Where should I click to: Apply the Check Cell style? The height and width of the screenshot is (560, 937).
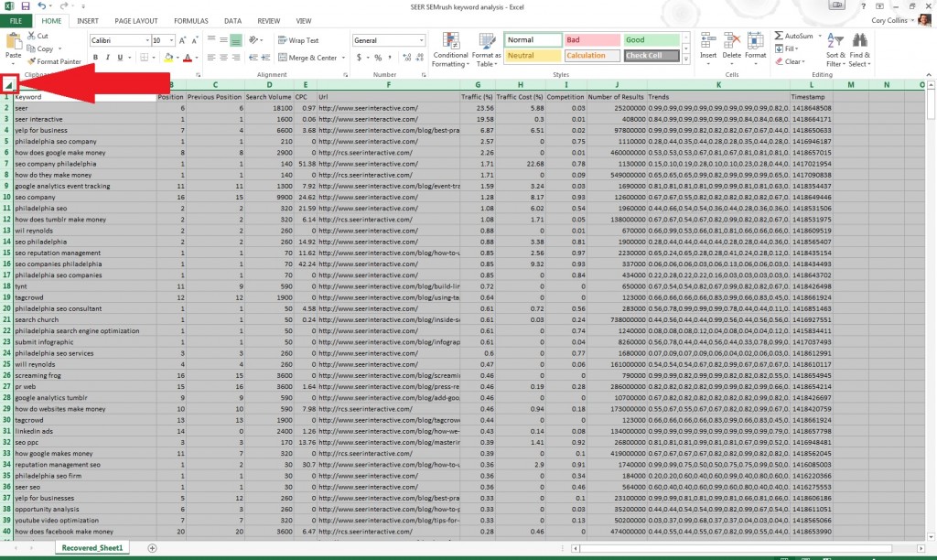tap(652, 56)
